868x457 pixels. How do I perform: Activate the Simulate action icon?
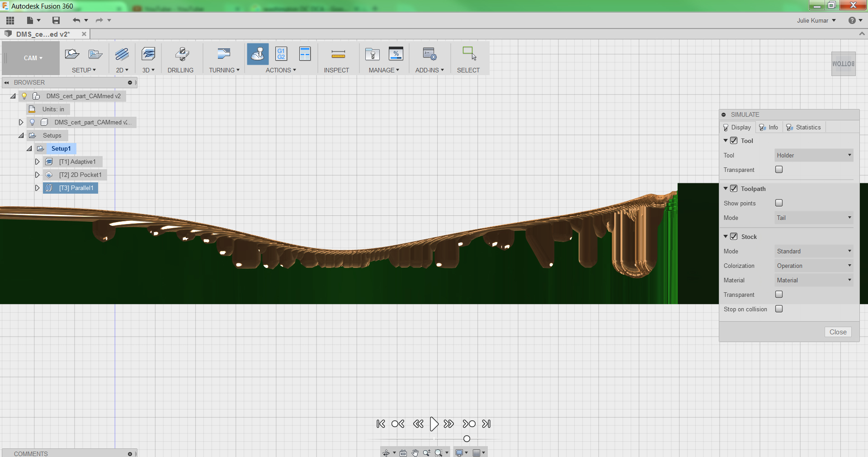258,54
